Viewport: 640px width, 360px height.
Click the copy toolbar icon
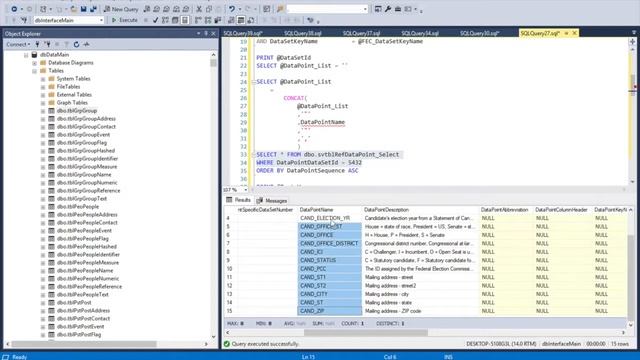[209, 9]
